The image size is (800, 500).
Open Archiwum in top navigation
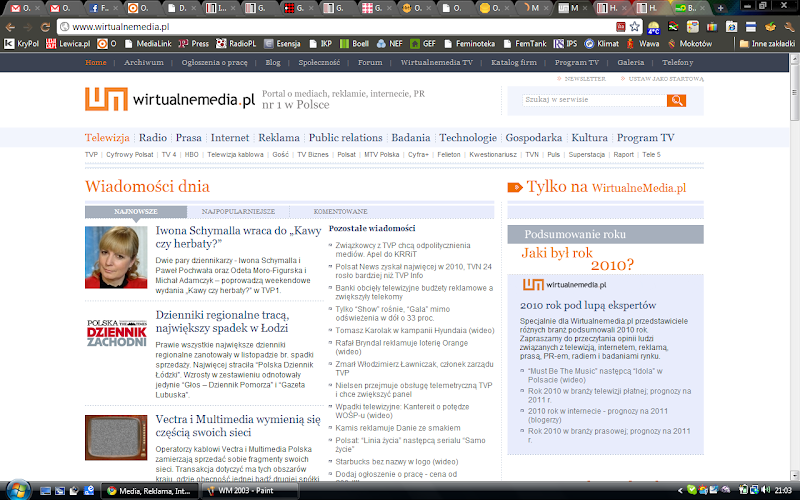click(x=144, y=62)
